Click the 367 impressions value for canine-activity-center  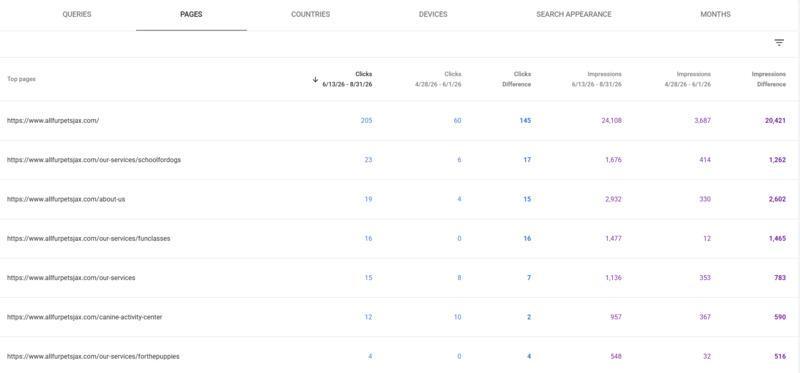click(x=705, y=317)
